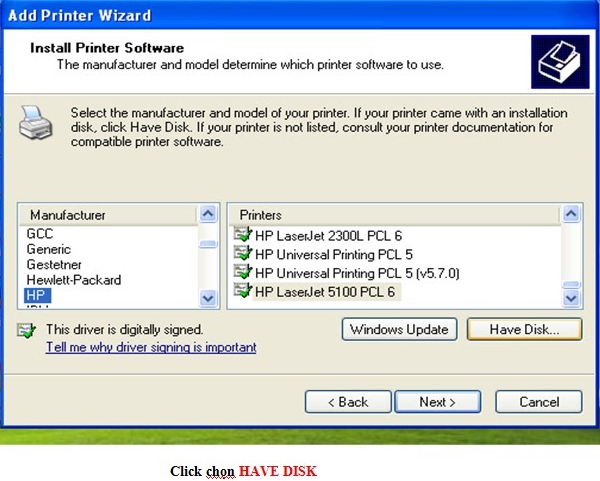
Task: Click the icon beside HP LaserJet 5100 PCL 6
Action: (242, 292)
